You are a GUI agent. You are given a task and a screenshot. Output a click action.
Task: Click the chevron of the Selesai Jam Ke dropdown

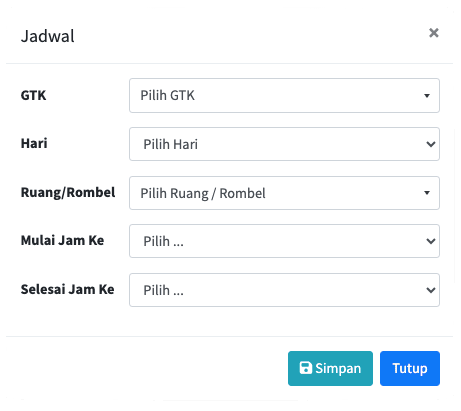pos(431,290)
